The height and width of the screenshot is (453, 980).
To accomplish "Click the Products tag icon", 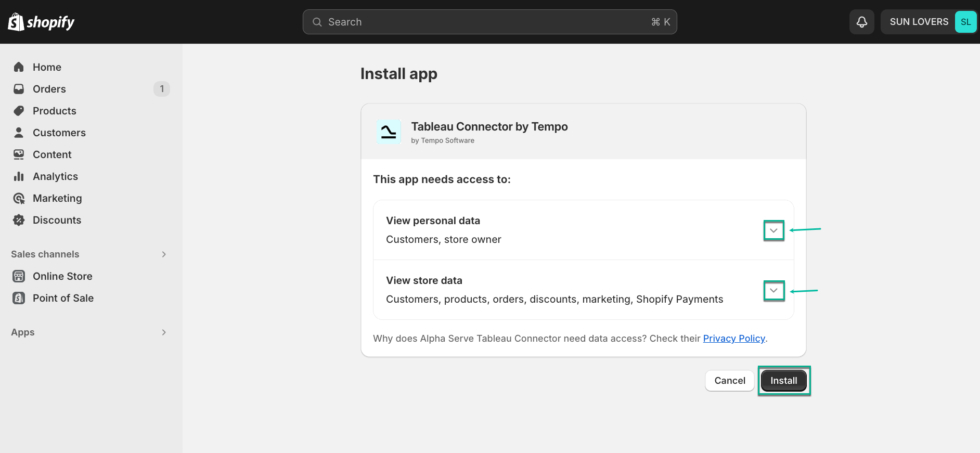I will tap(19, 110).
